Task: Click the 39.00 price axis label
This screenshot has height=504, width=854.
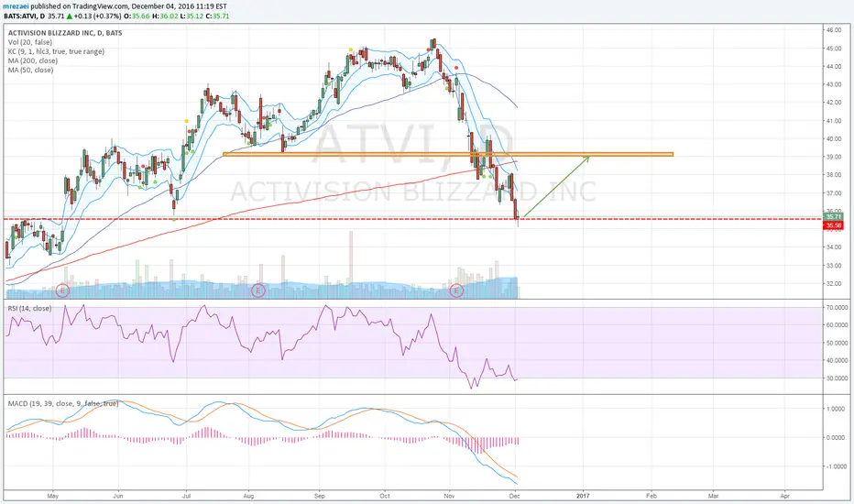Action: pyautogui.click(x=834, y=157)
